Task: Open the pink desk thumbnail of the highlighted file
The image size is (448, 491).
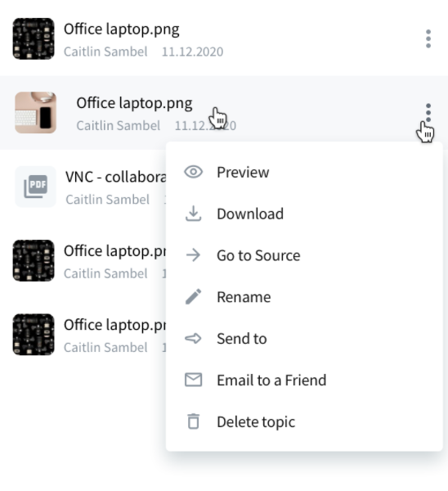Action: tap(36, 113)
